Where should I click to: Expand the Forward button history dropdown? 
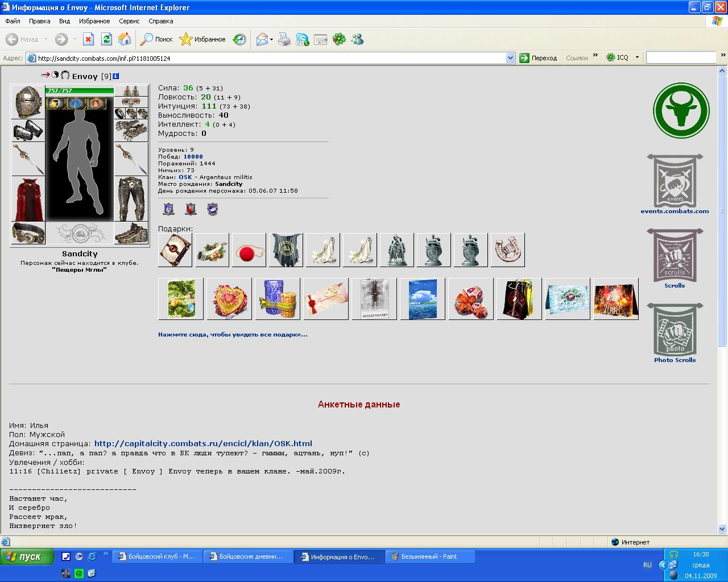tap(75, 39)
